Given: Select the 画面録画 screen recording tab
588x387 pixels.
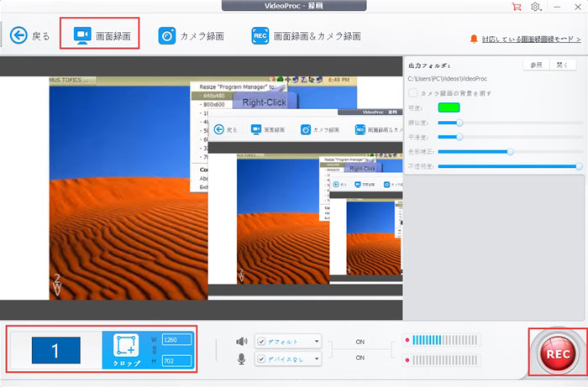Looking at the screenshot, I should 100,36.
